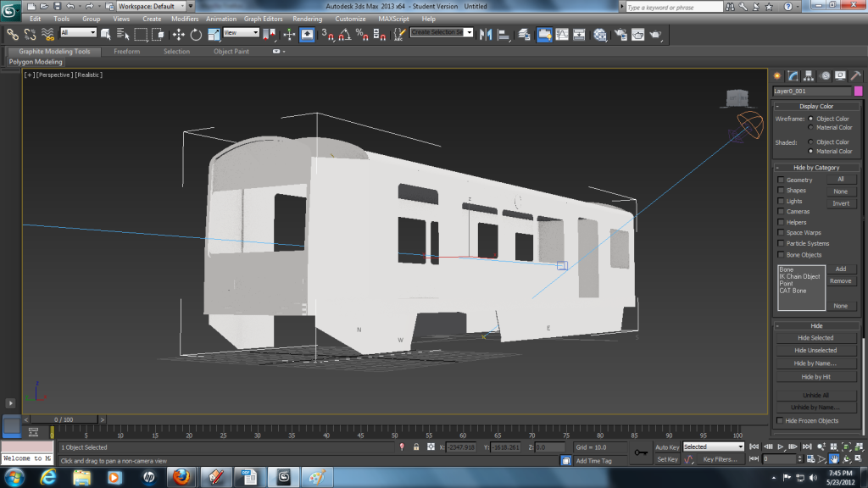Switch to the Freeform ribbon tab

[x=127, y=52]
